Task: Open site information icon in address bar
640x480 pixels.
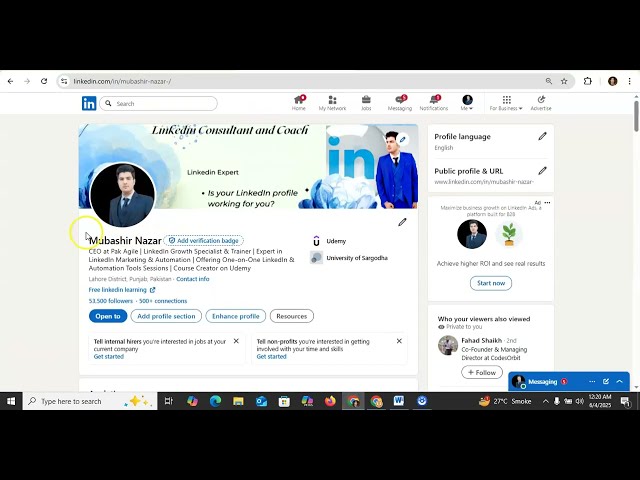Action: tap(64, 81)
